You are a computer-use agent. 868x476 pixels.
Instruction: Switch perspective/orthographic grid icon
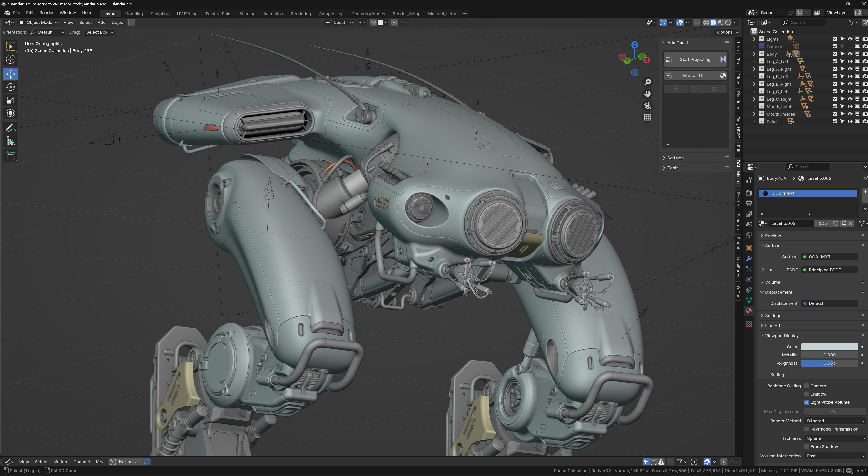[x=647, y=117]
